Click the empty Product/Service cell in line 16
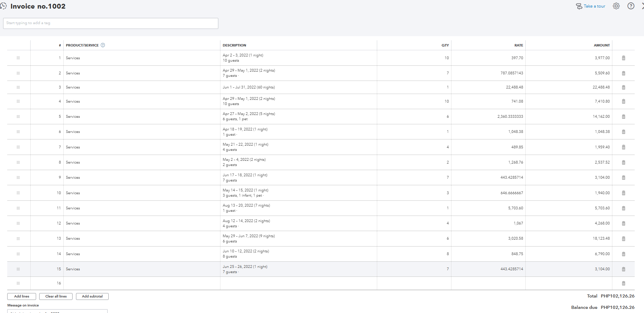 (142, 283)
